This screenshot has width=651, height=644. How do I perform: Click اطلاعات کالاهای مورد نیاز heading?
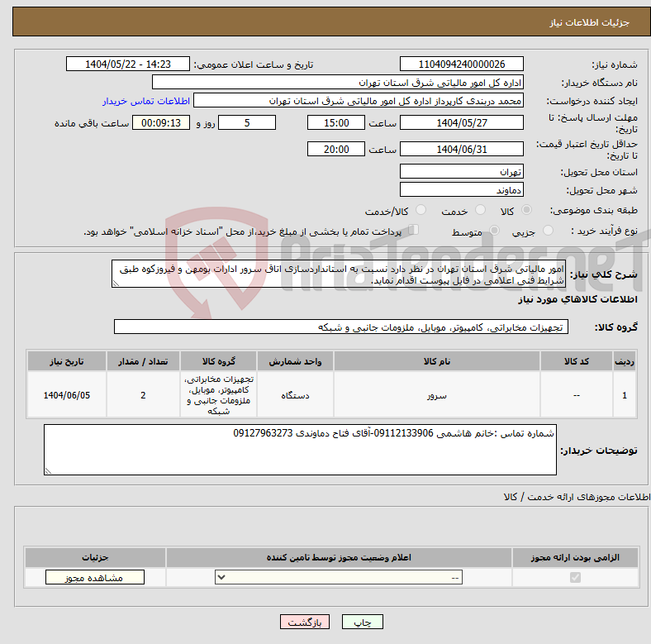(577, 299)
